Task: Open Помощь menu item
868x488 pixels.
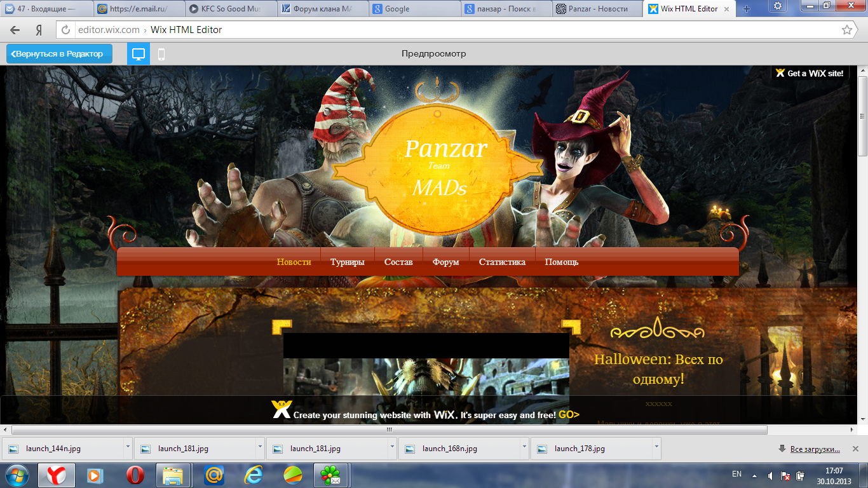Action: pos(562,262)
